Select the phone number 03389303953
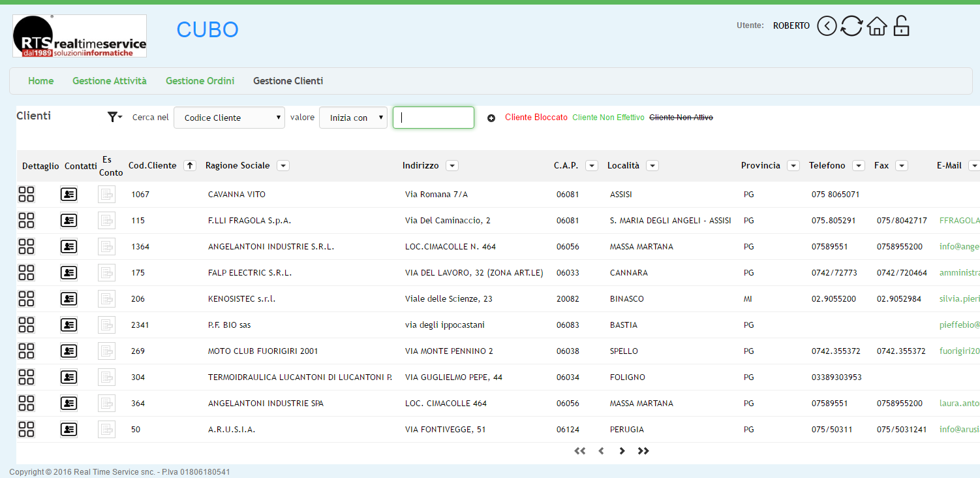This screenshot has width=980, height=478. pyautogui.click(x=836, y=377)
